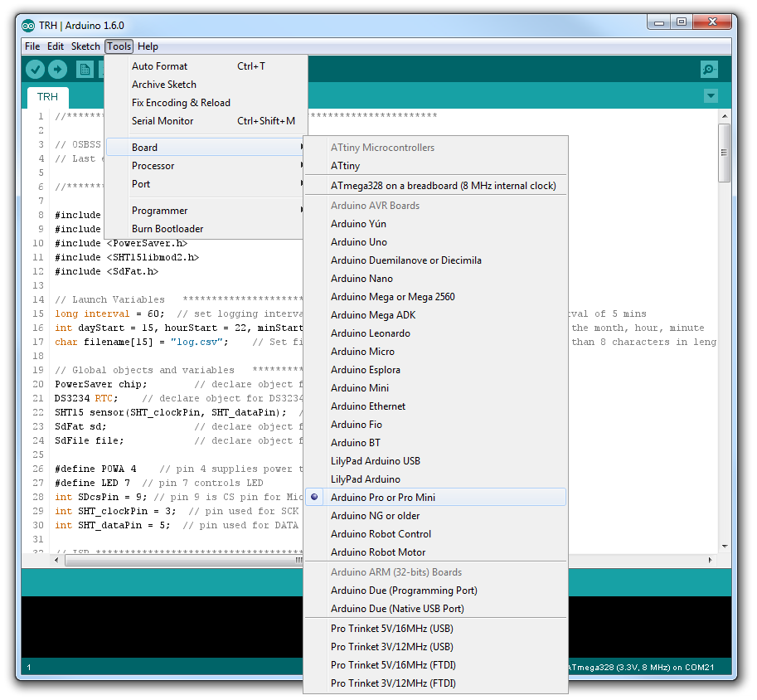Choose Arduino Mega ADK
This screenshot has height=700, width=757.
point(435,315)
